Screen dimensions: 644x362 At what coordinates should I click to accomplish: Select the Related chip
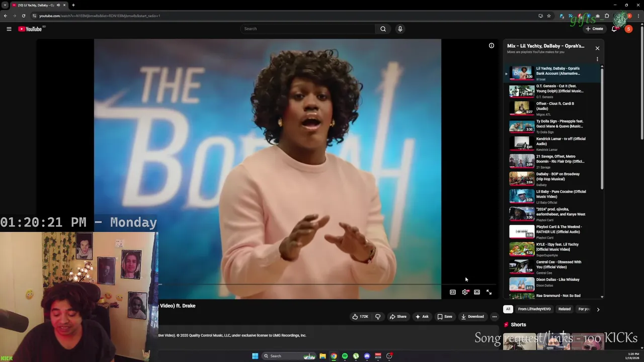(x=565, y=309)
